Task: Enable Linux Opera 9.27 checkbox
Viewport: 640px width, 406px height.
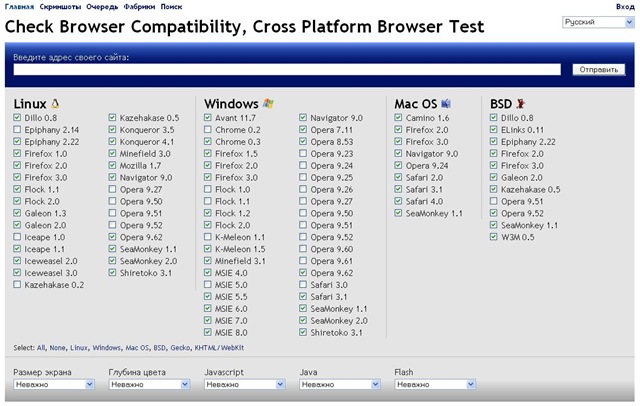Action: pos(112,189)
